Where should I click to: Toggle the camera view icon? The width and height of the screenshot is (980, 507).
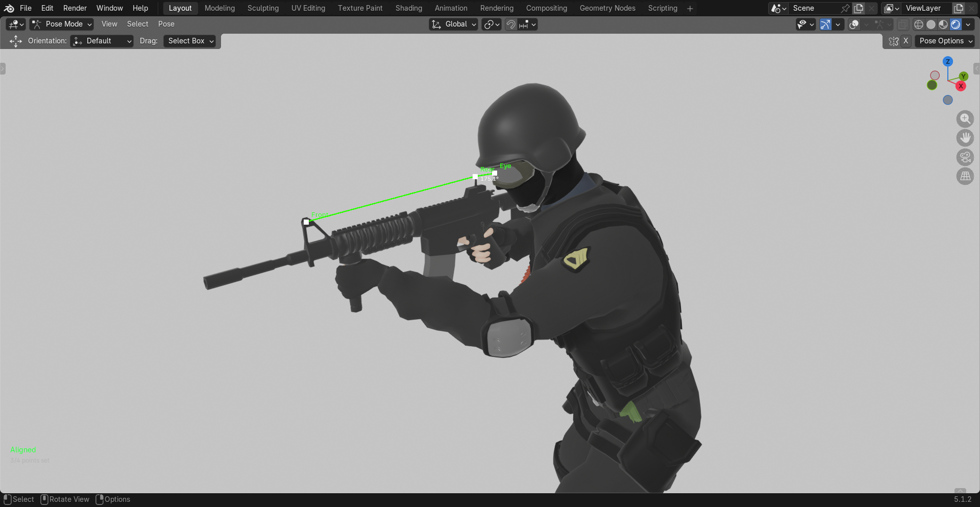965,157
